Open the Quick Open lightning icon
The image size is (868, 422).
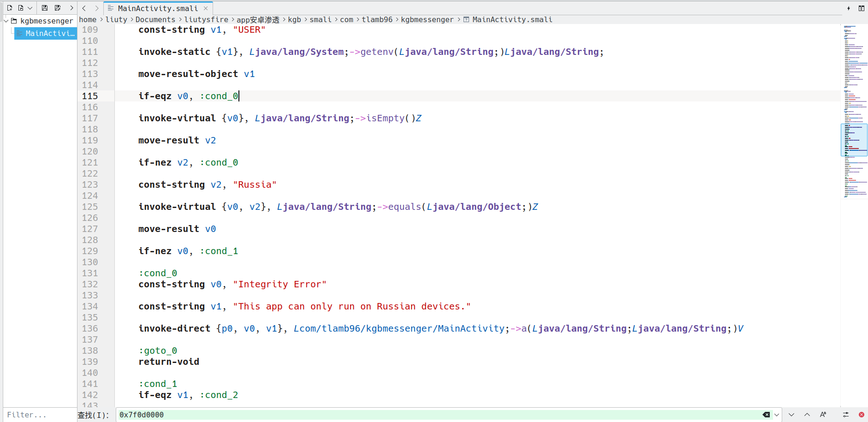pos(849,8)
